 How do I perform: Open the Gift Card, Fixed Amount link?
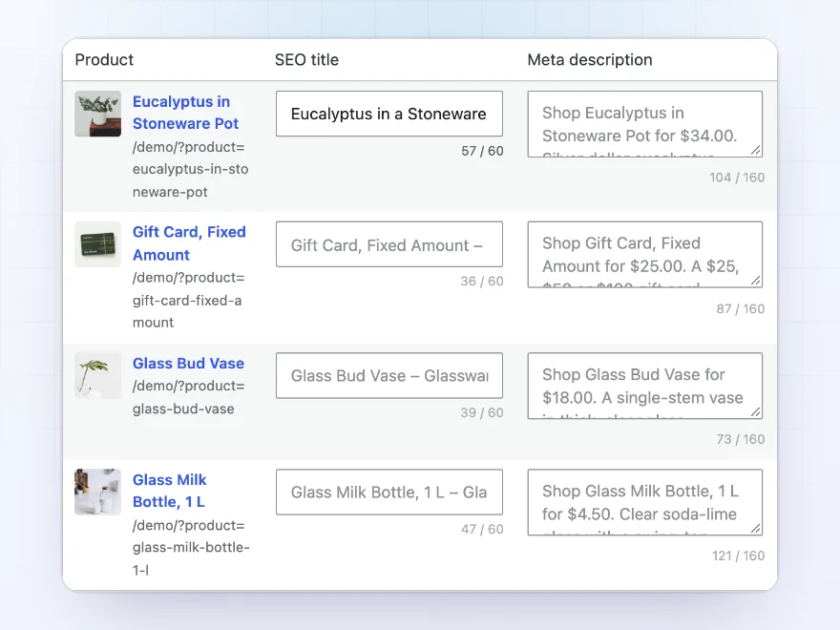[189, 243]
